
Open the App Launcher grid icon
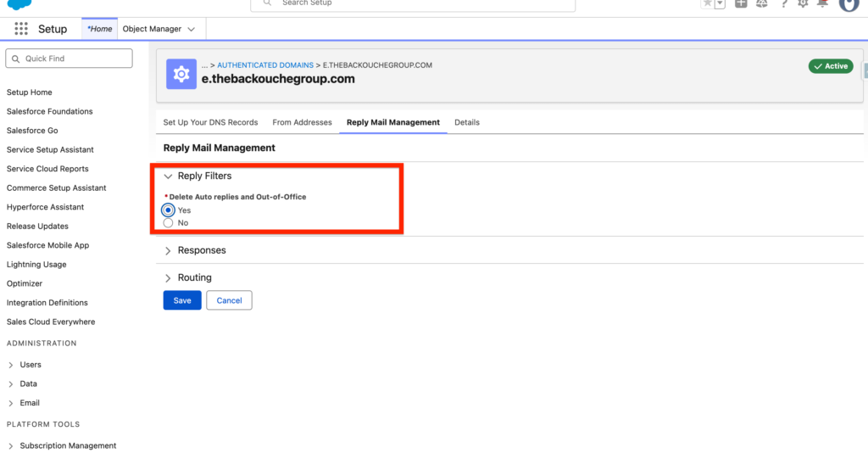(x=21, y=29)
